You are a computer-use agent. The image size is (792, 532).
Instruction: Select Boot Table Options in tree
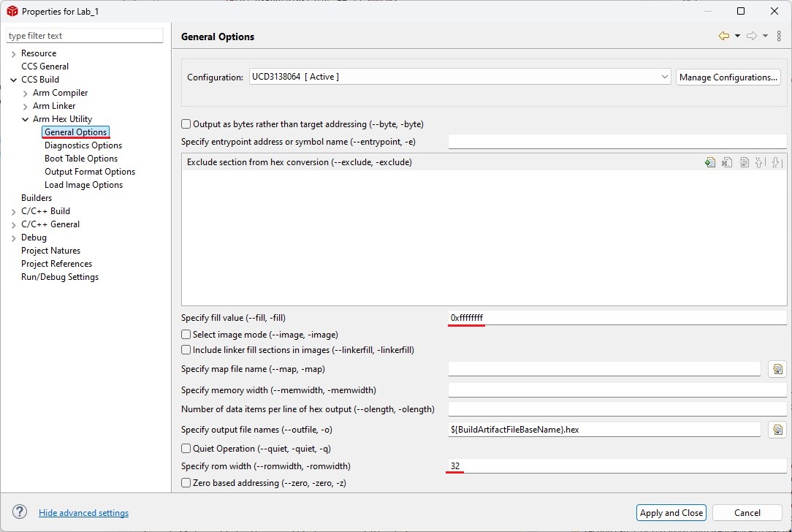(x=80, y=159)
